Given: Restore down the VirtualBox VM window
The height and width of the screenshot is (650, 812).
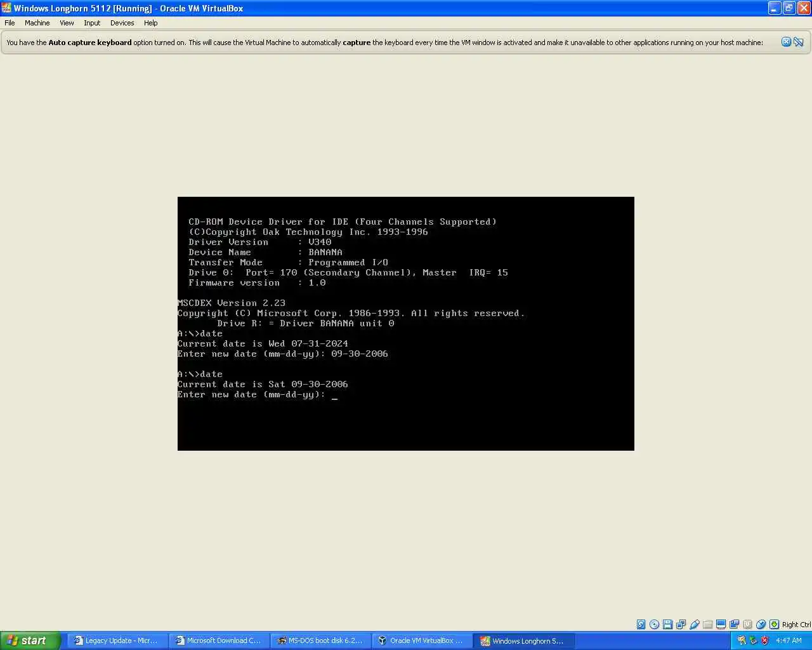Looking at the screenshot, I should 789,8.
